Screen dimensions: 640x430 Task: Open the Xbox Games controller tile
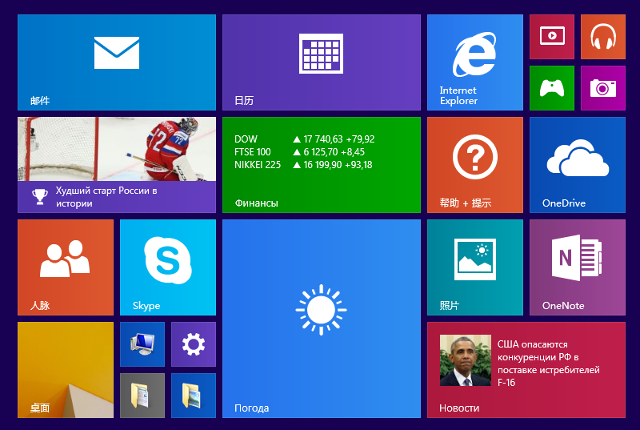pos(552,88)
